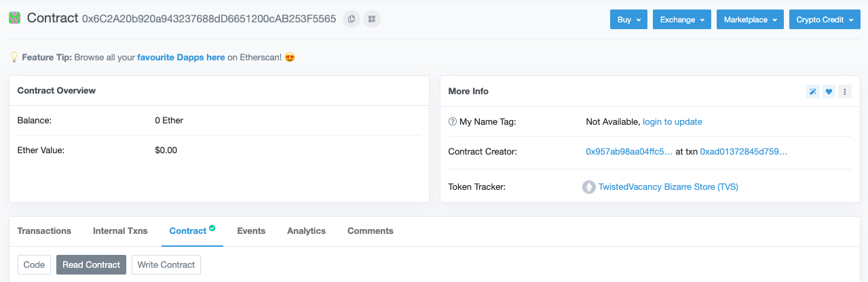Select the Events tab
This screenshot has height=282, width=868.
click(251, 231)
